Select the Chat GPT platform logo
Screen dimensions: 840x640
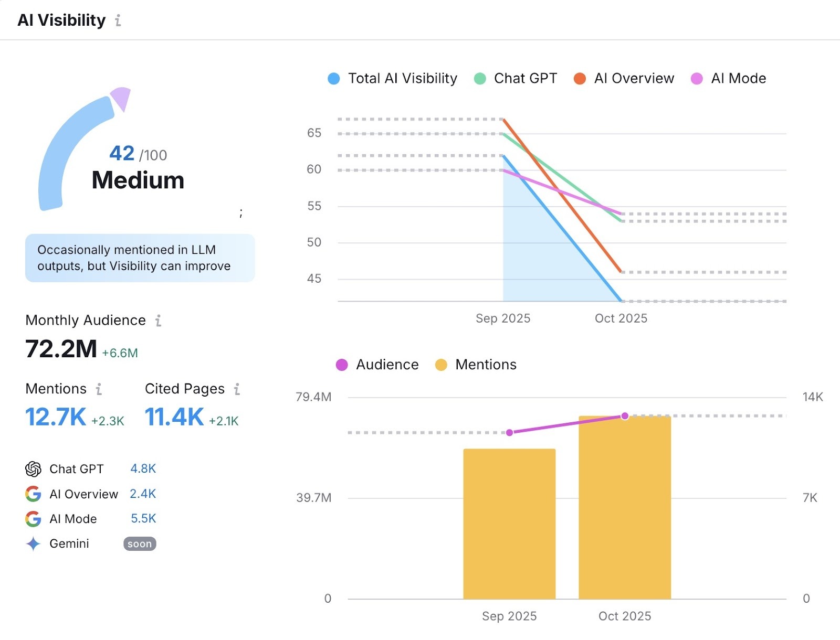click(33, 468)
